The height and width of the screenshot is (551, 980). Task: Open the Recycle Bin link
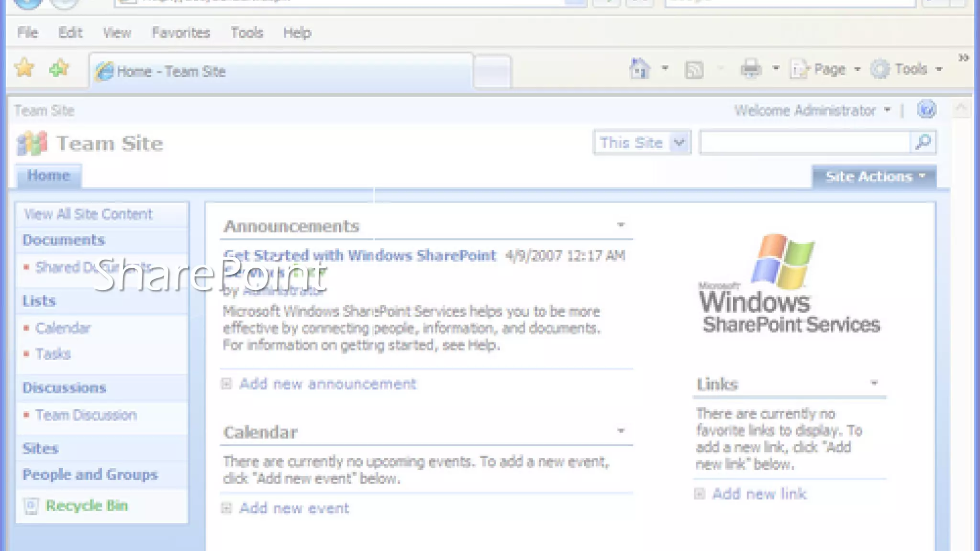tap(87, 506)
